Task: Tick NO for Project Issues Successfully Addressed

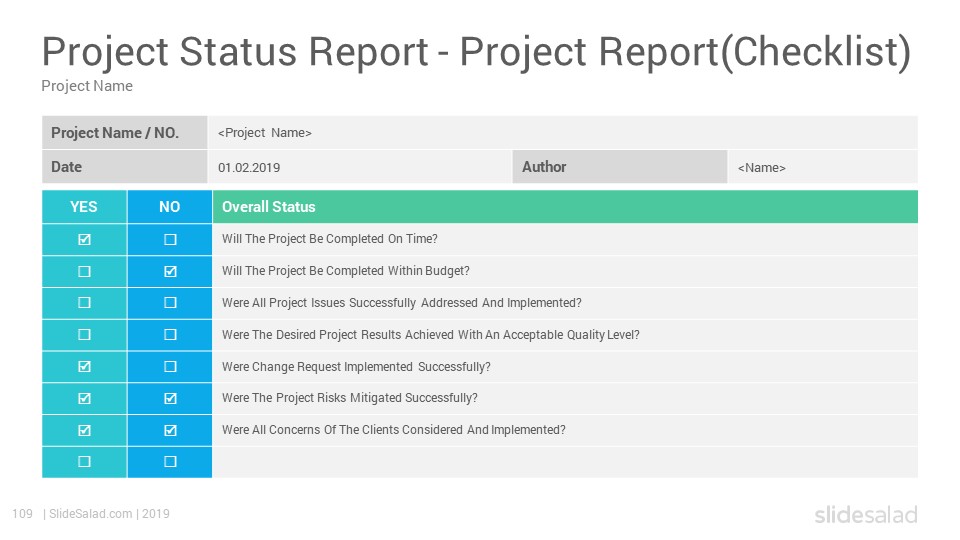Action: coord(170,303)
